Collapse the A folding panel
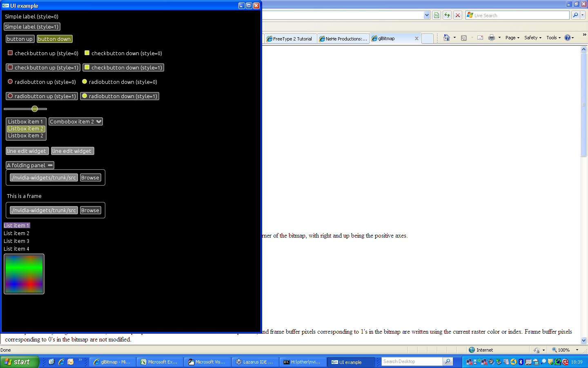 50,165
